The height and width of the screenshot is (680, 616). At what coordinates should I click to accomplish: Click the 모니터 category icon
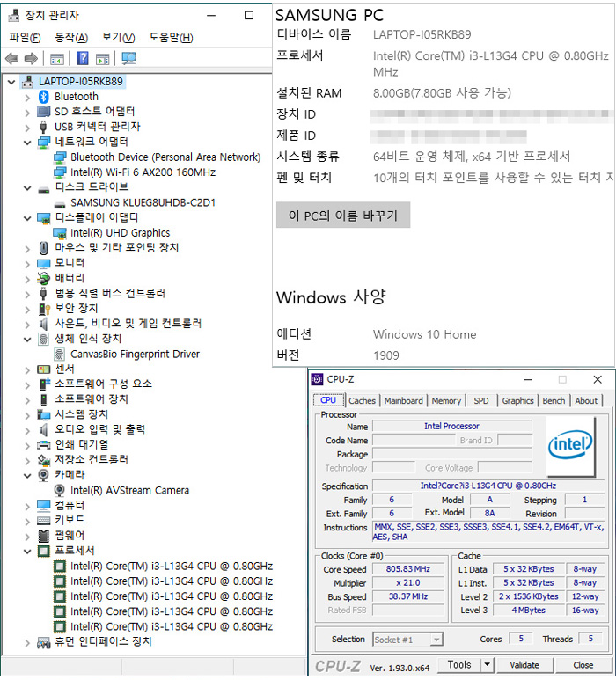click(x=44, y=264)
